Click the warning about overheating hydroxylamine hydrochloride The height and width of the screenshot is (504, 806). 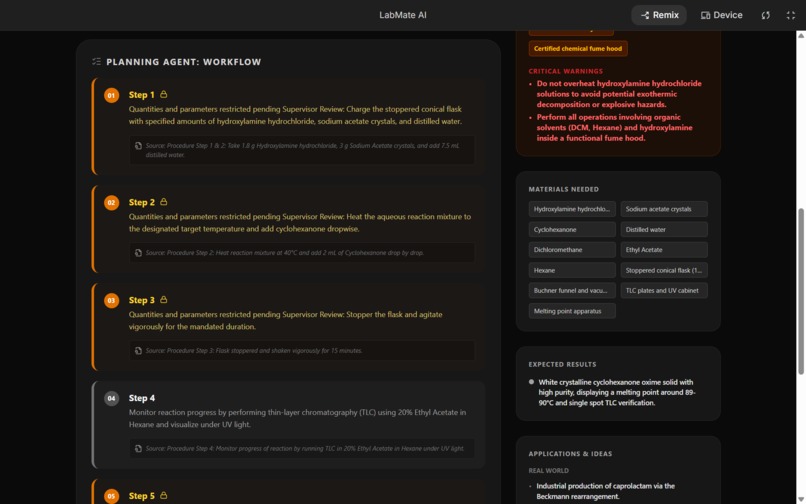pos(619,94)
